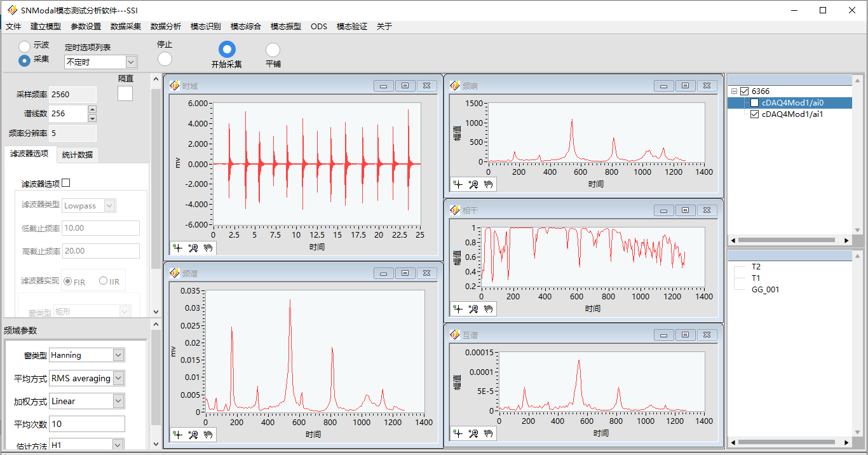Switch to the 统计数据 tab

78,154
